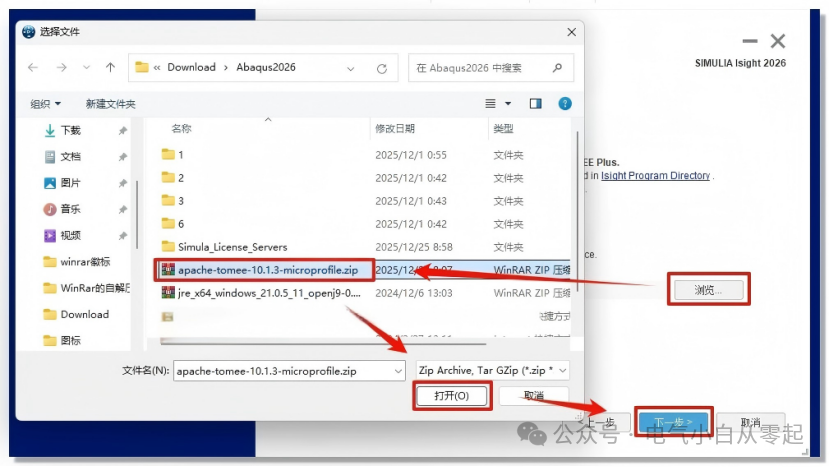Close the 选择文件 dialog
This screenshot has width=830, height=467.
[571, 32]
